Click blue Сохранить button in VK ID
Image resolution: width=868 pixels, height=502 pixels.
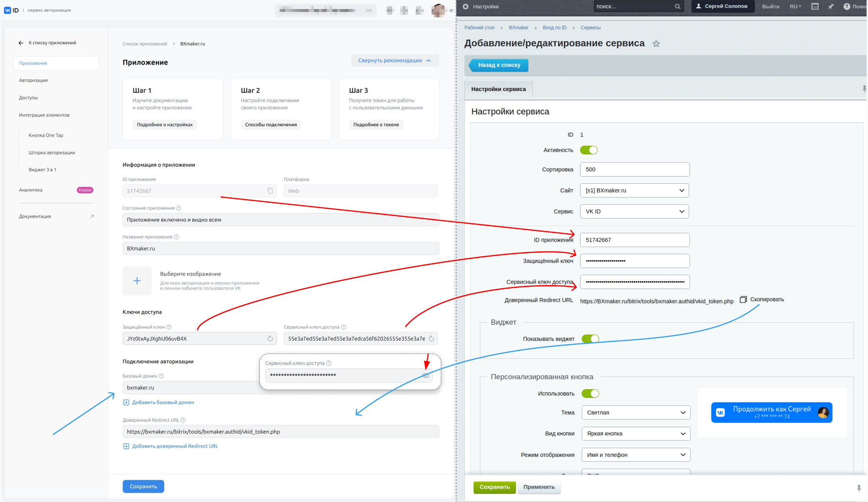pyautogui.click(x=143, y=486)
